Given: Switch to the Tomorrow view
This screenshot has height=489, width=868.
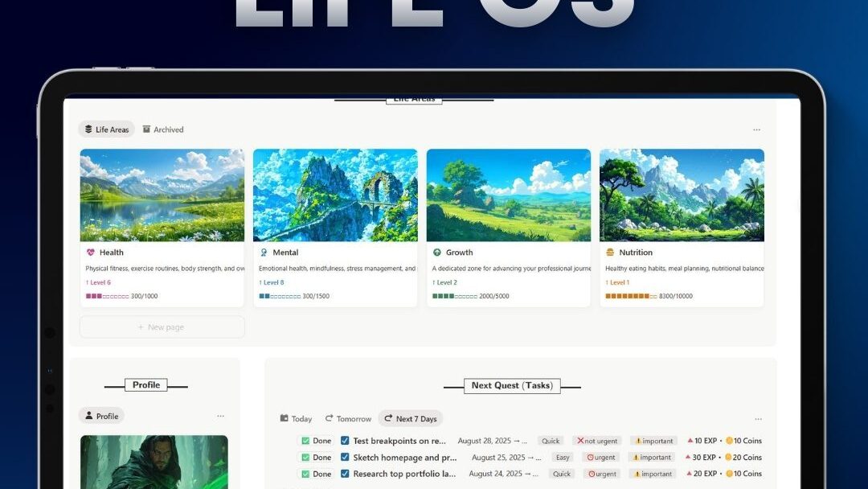Looking at the screenshot, I should pyautogui.click(x=348, y=418).
